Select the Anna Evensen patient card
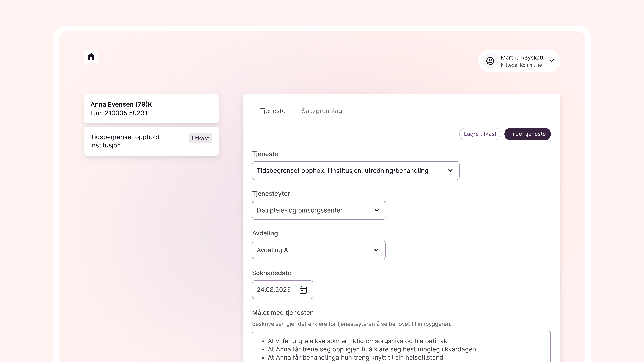 click(151, 109)
